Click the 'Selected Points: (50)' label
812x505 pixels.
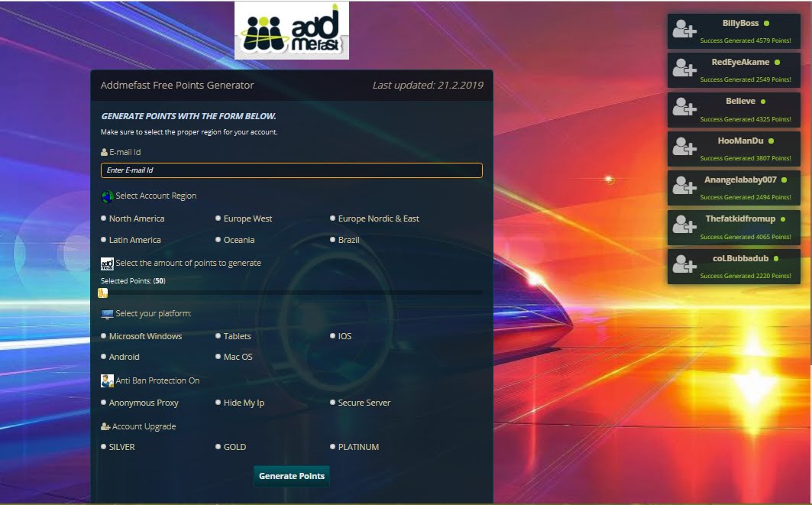[133, 281]
